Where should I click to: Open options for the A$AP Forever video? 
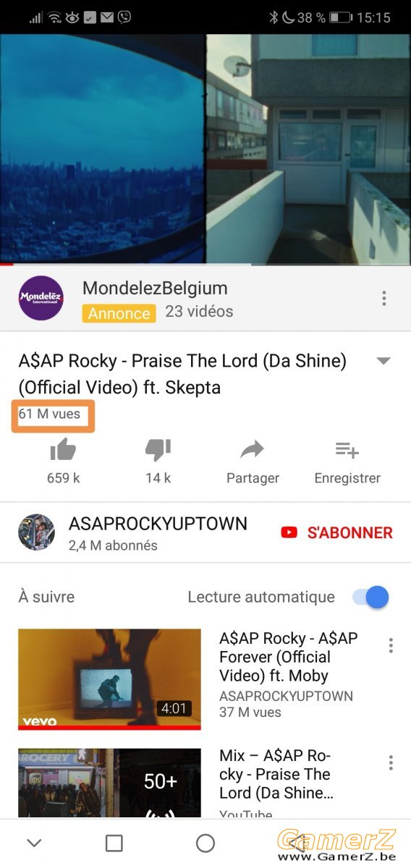(391, 645)
